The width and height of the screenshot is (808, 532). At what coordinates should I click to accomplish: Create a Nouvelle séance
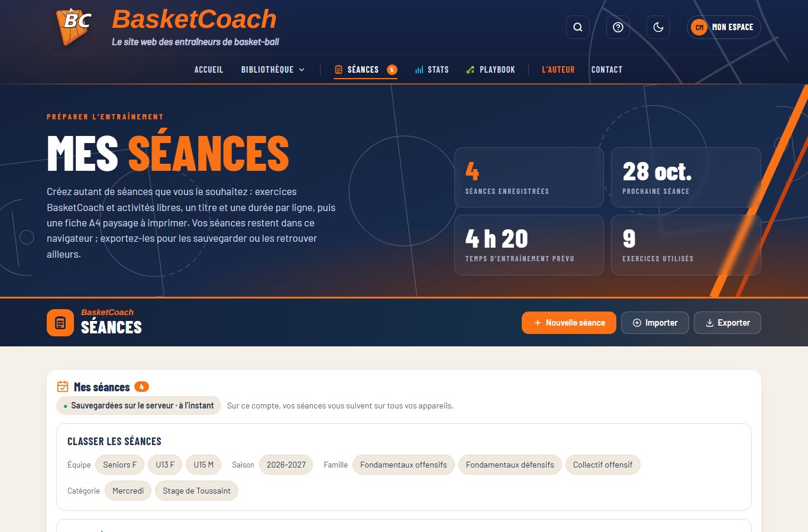click(569, 323)
